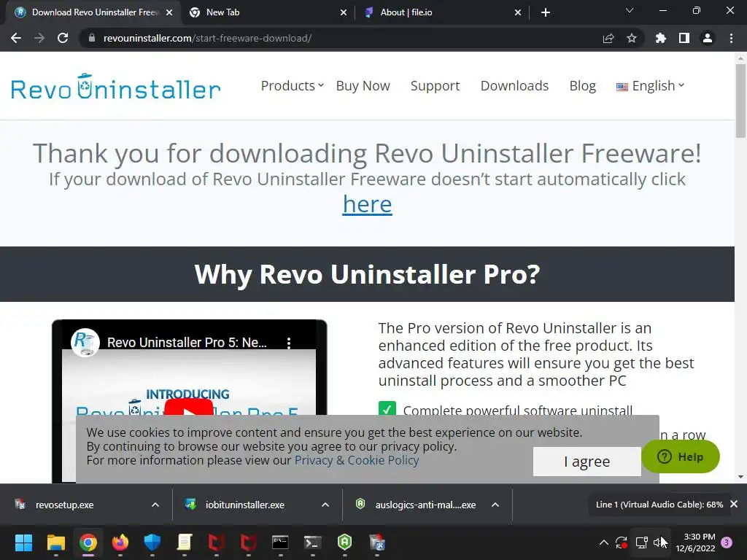Open the Windows Start menu
Image resolution: width=747 pixels, height=560 pixels.
coord(23,542)
